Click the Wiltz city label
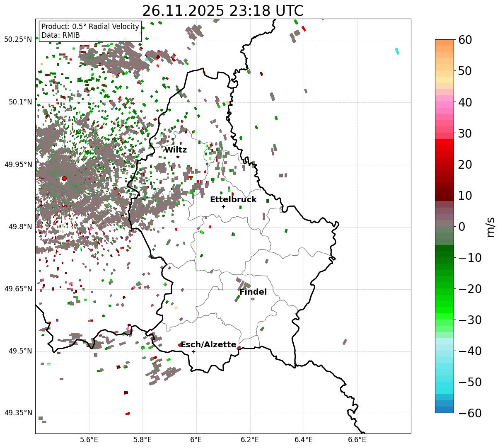 [176, 150]
